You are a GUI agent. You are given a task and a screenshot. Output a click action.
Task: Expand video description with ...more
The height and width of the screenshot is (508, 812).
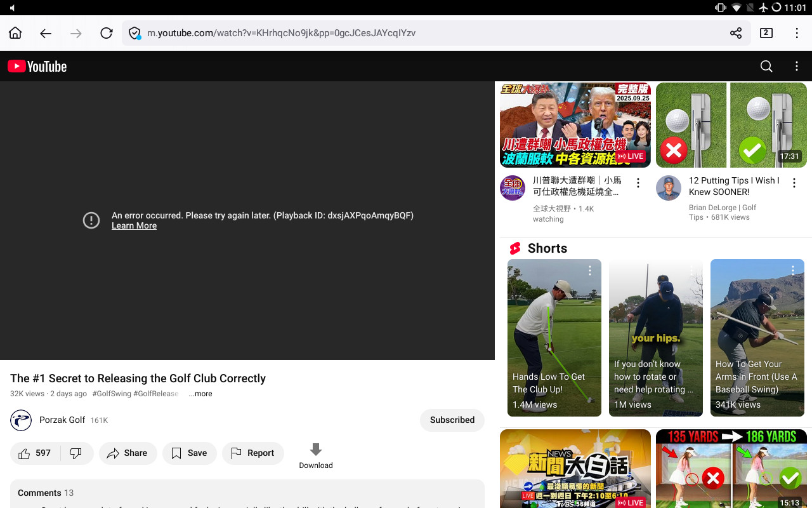tap(200, 394)
